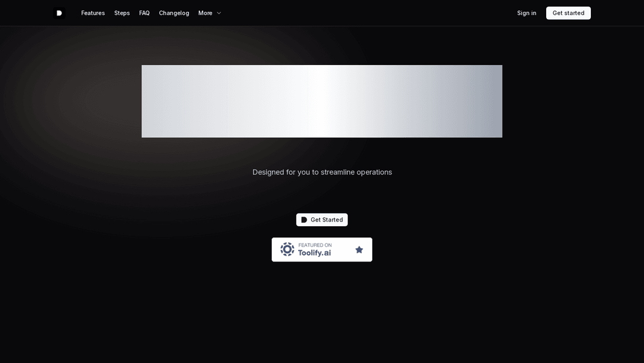644x363 pixels.
Task: Open Toolify.ai via the Toolify.ai text link
Action: pos(314,253)
